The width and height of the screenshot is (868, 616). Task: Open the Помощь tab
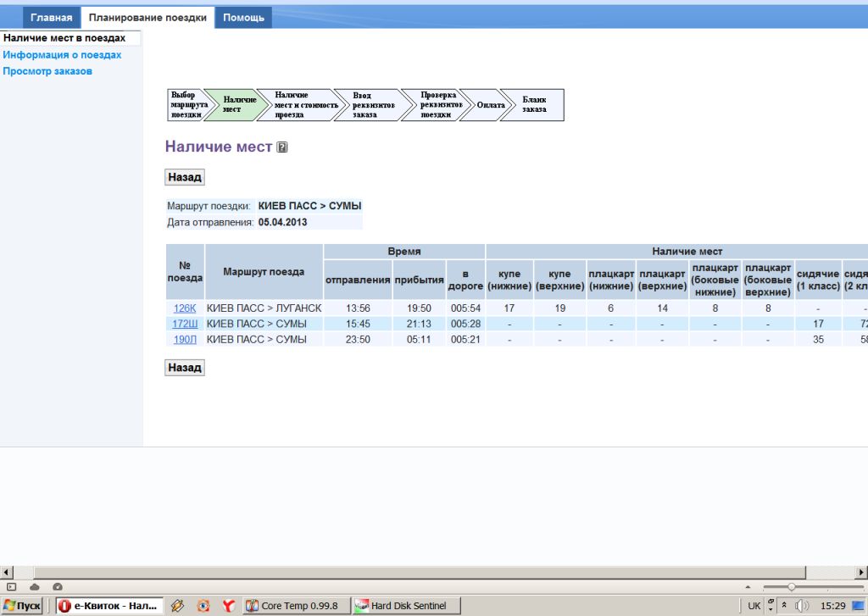click(x=243, y=17)
